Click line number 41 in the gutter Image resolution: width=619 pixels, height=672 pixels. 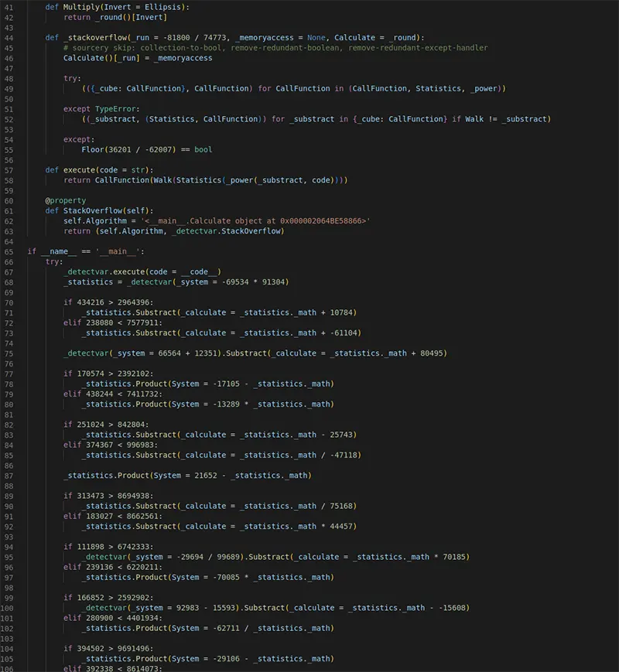[x=9, y=7]
